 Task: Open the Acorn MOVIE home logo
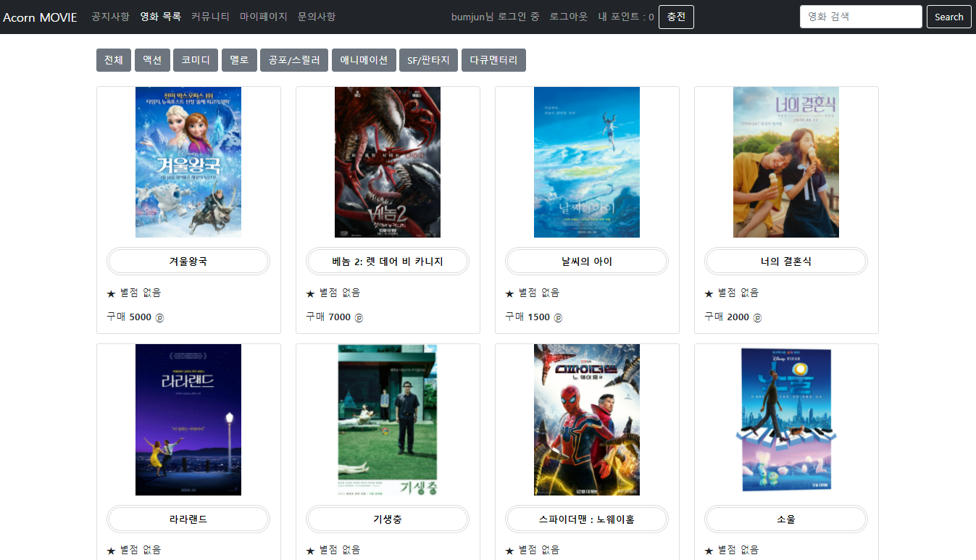(x=40, y=17)
